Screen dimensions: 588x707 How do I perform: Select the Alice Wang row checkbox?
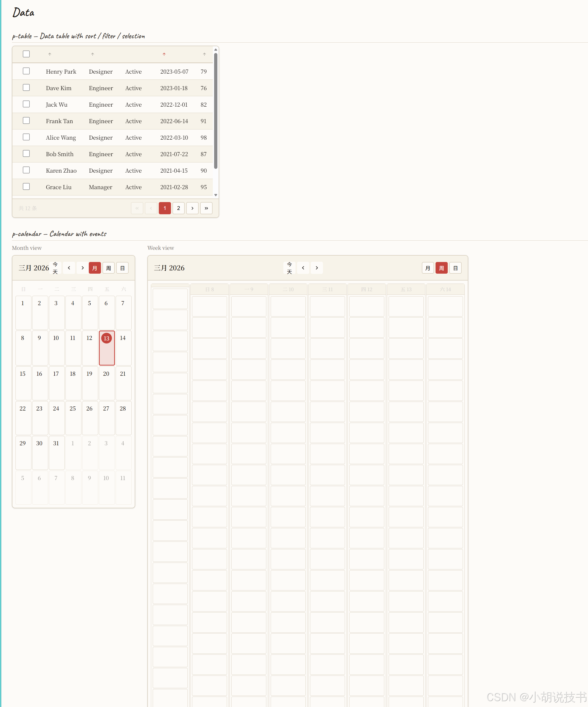coord(26,137)
